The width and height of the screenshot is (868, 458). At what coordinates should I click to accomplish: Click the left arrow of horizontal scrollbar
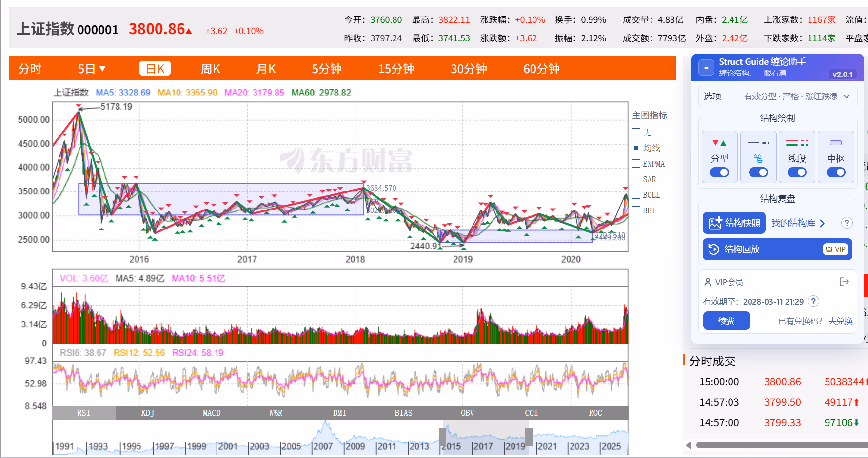pyautogui.click(x=689, y=445)
